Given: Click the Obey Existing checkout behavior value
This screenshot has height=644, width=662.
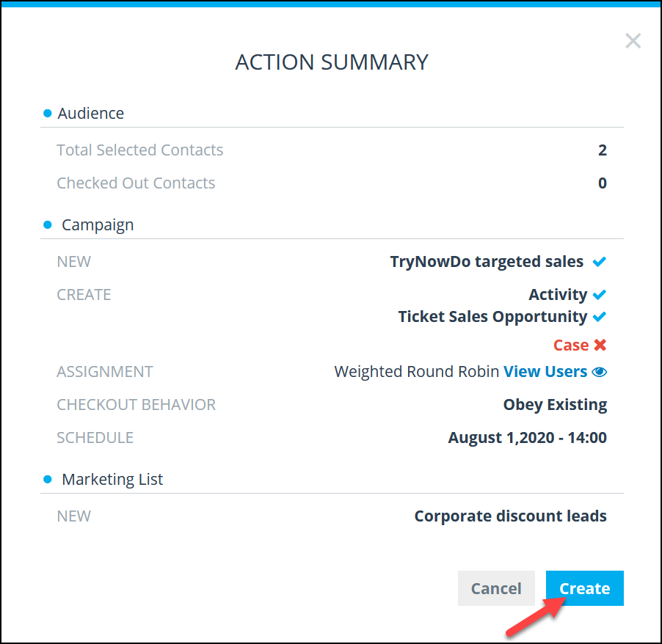Looking at the screenshot, I should point(555,405).
